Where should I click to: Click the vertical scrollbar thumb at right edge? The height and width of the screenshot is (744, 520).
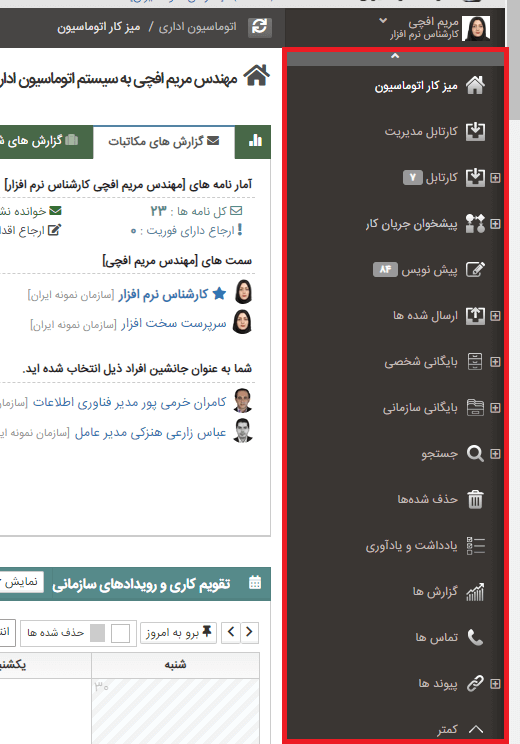[514, 59]
